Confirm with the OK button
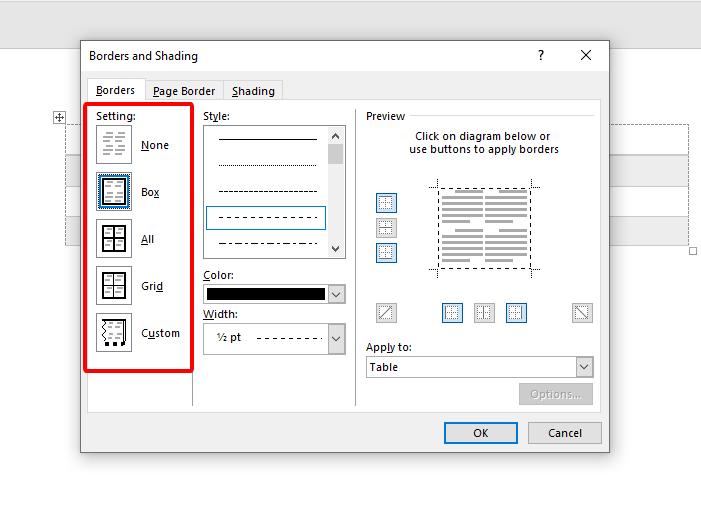The image size is (701, 513). coord(481,433)
